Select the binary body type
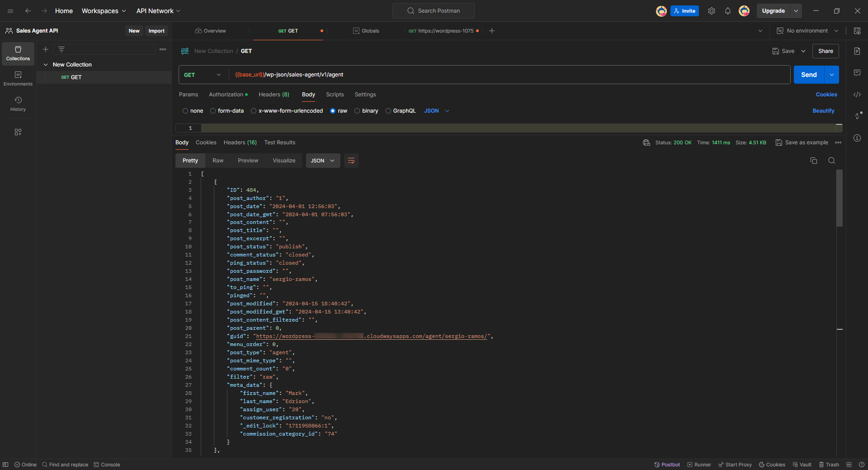The width and height of the screenshot is (868, 470). pos(357,111)
